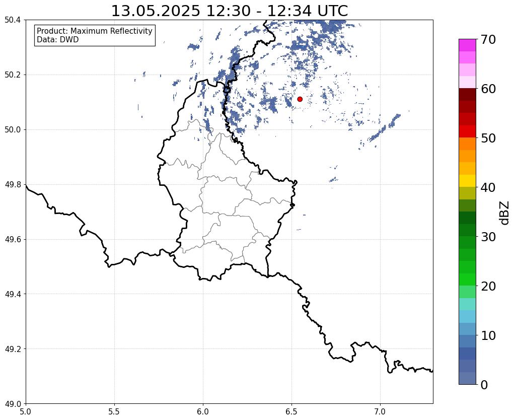515x420 pixels.
Task: Click the latitude axis label 49.0
Action: click(x=13, y=404)
